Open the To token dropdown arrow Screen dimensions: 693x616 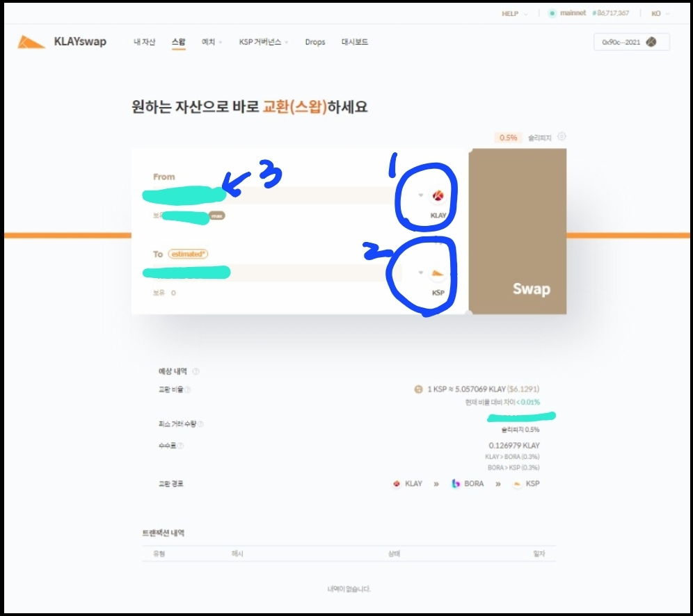pos(421,273)
